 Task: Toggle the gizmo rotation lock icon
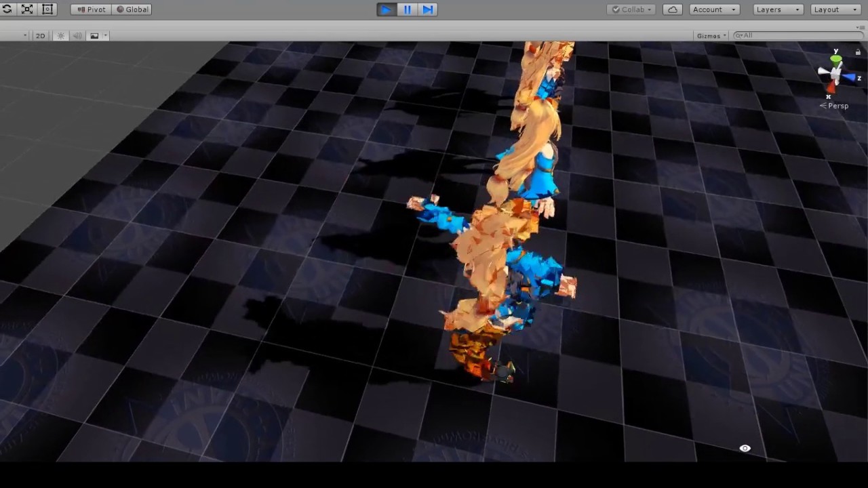(858, 52)
